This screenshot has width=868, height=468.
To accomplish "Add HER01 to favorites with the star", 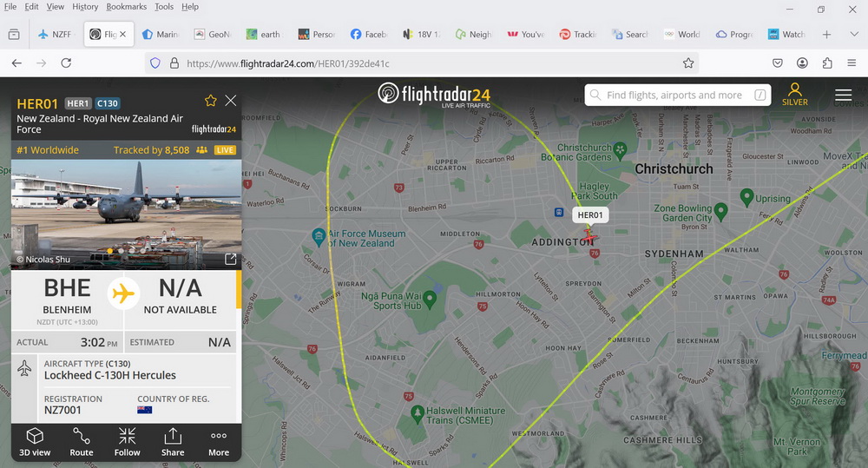I will click(x=210, y=100).
